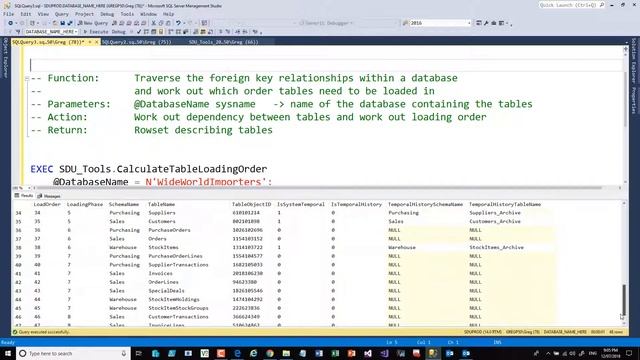Open the Solution Explorer side tab

633,61
